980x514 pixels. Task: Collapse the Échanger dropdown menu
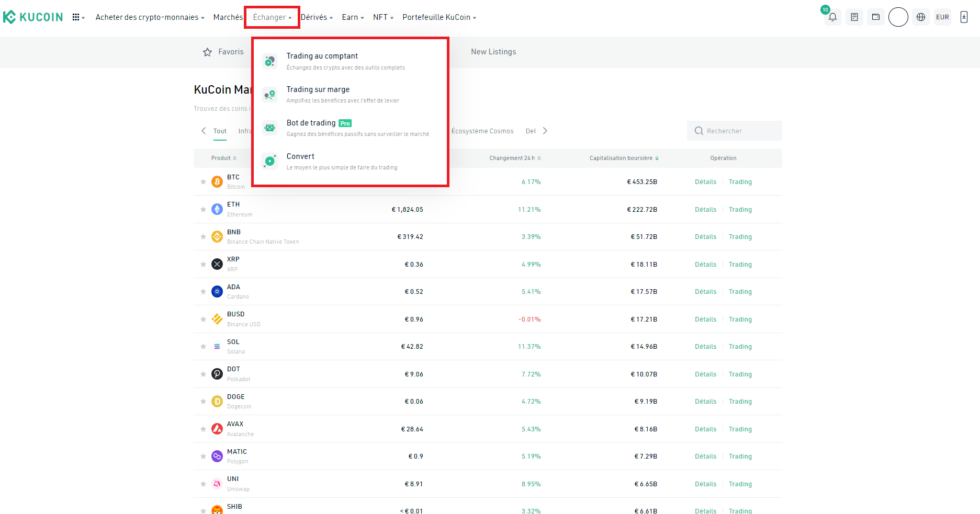coord(272,17)
